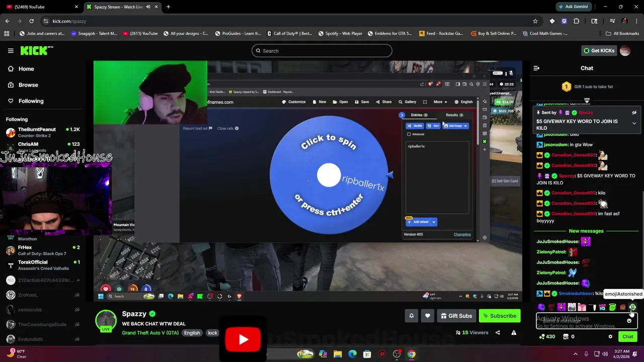The width and height of the screenshot is (644, 362).
Task: Open TorakOfficial followed channel
Action: click(x=43, y=265)
